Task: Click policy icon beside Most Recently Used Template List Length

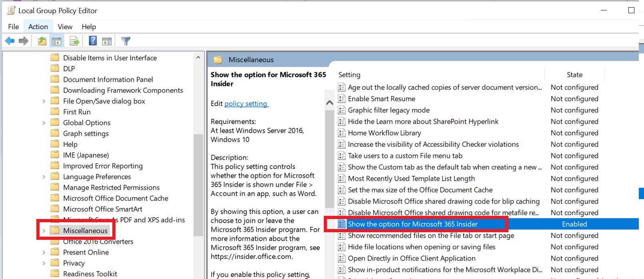Action: [x=341, y=178]
